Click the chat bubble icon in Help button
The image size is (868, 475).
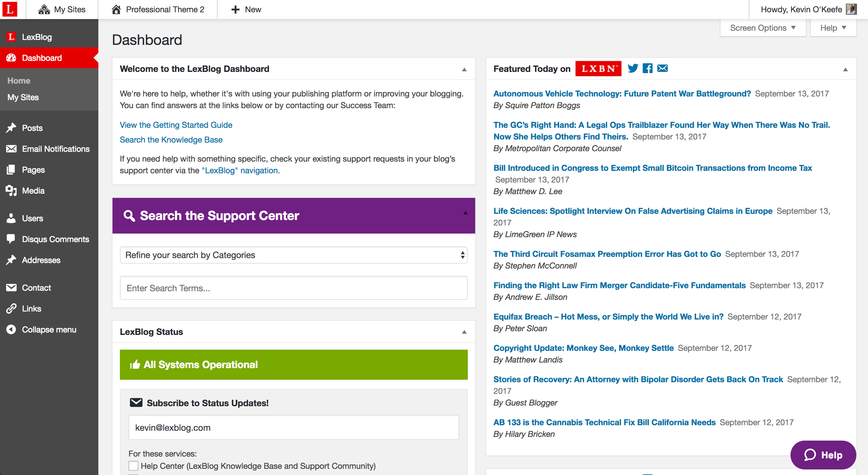point(810,455)
